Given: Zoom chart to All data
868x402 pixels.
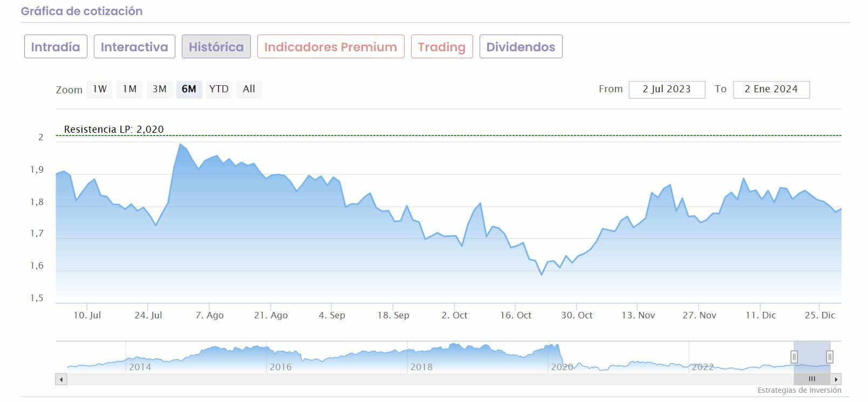Looking at the screenshot, I should pyautogui.click(x=249, y=90).
